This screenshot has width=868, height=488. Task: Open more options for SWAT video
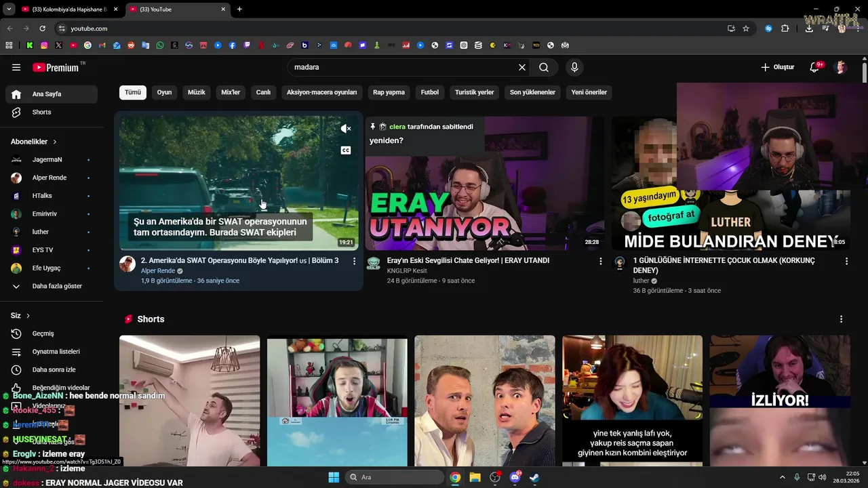coord(354,261)
